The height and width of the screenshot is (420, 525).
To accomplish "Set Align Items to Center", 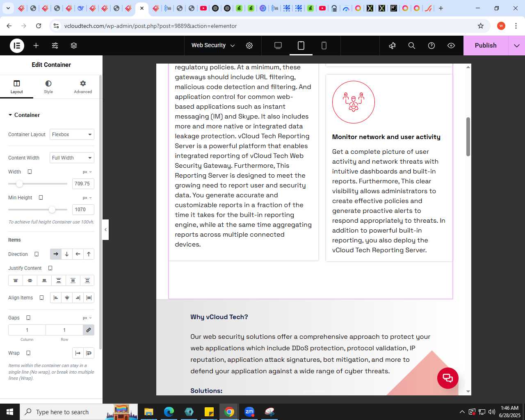I will tap(67, 298).
